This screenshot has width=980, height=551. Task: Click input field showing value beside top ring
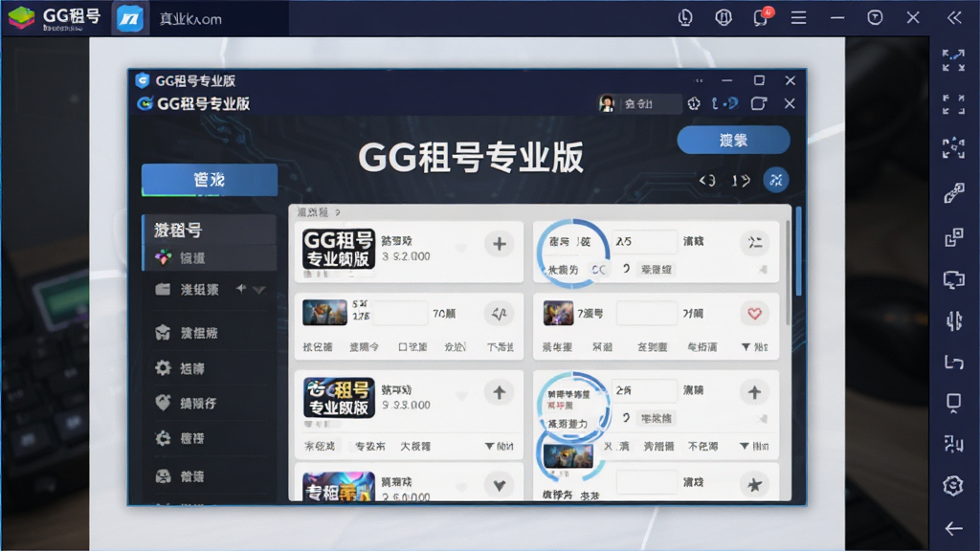(644, 241)
